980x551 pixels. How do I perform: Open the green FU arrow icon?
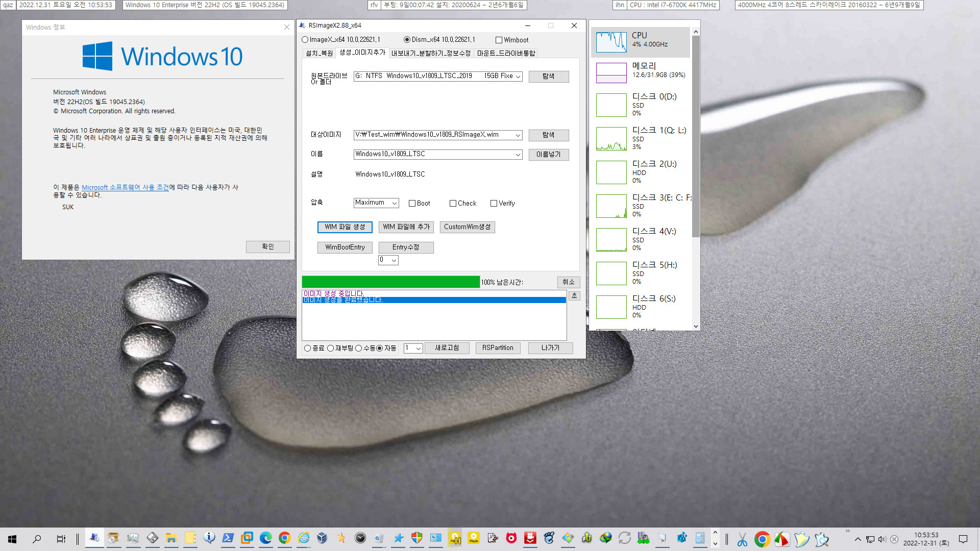coord(587,538)
